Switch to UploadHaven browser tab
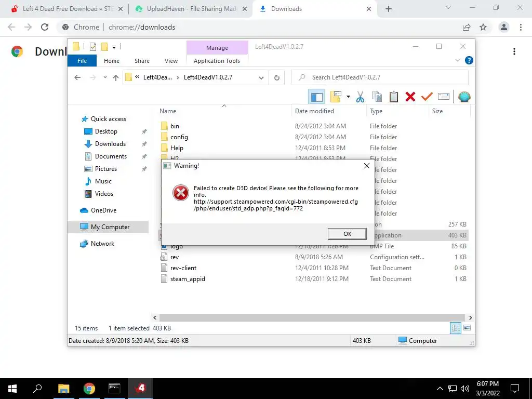The image size is (532, 399). click(191, 9)
